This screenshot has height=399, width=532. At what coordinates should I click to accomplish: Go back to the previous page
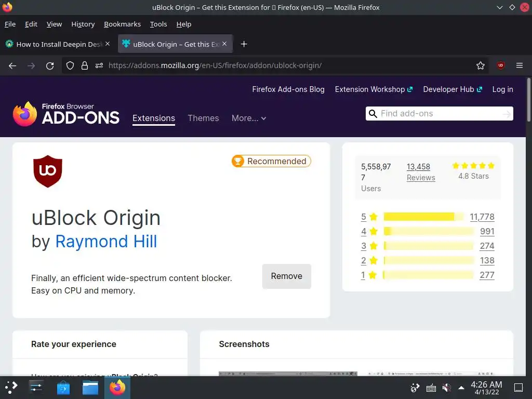(12, 66)
